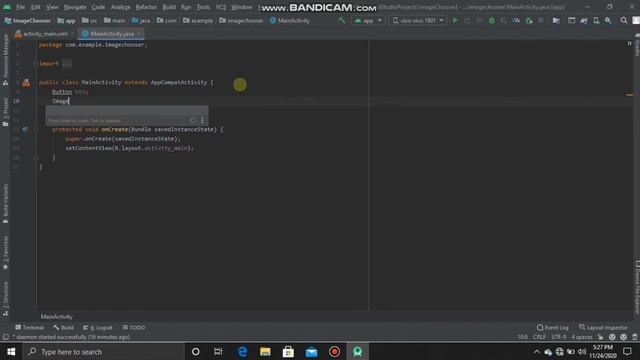Viewport: 640px width, 360px height.
Task: Open the Favorites side tab
Action: (x=5, y=253)
